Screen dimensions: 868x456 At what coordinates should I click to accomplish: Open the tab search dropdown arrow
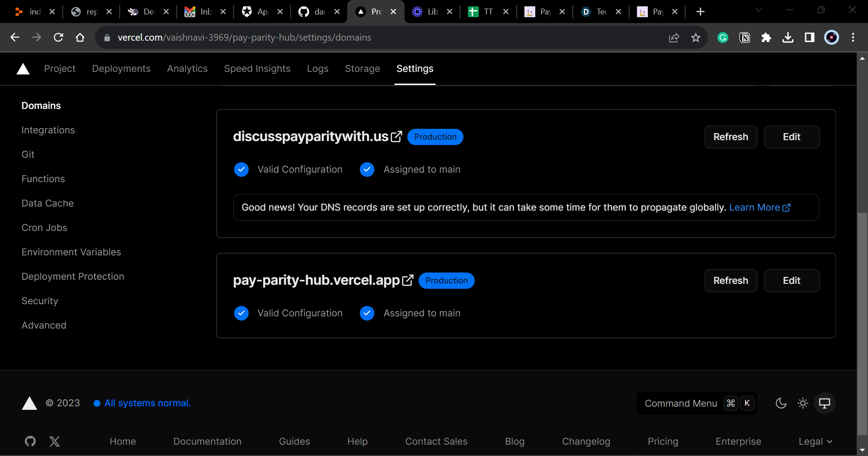[759, 10]
